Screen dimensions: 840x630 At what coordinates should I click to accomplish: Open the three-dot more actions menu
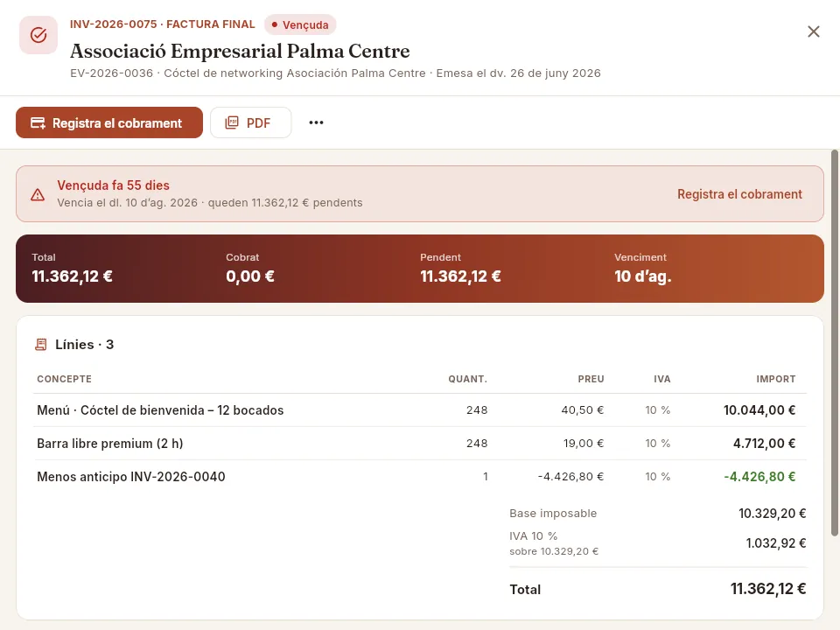click(316, 122)
